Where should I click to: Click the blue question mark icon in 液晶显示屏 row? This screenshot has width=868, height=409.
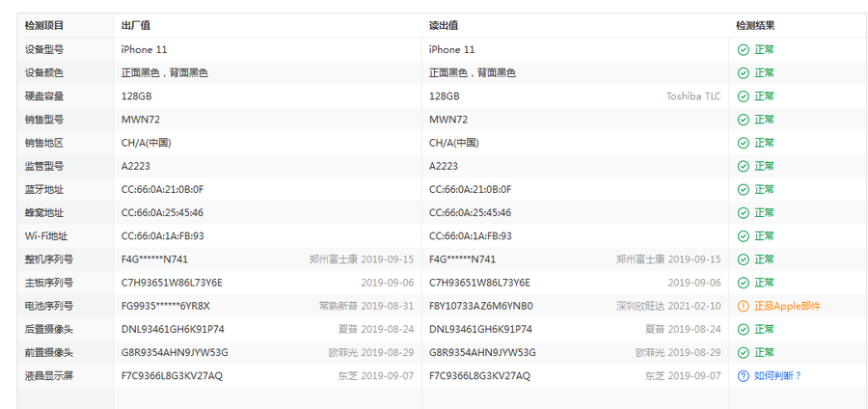[743, 376]
